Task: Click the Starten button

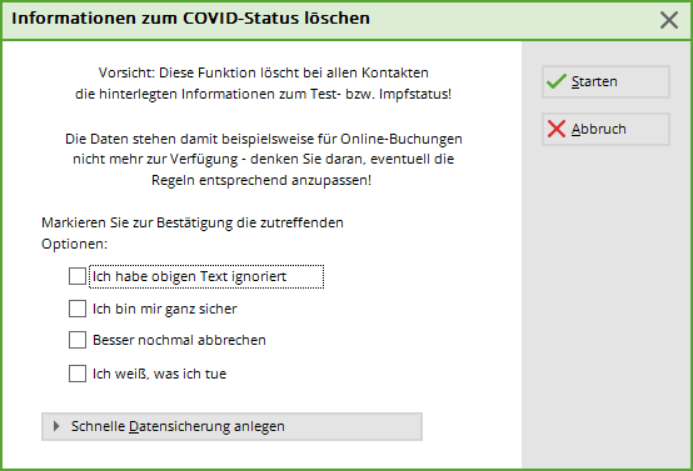Action: pyautogui.click(x=606, y=82)
